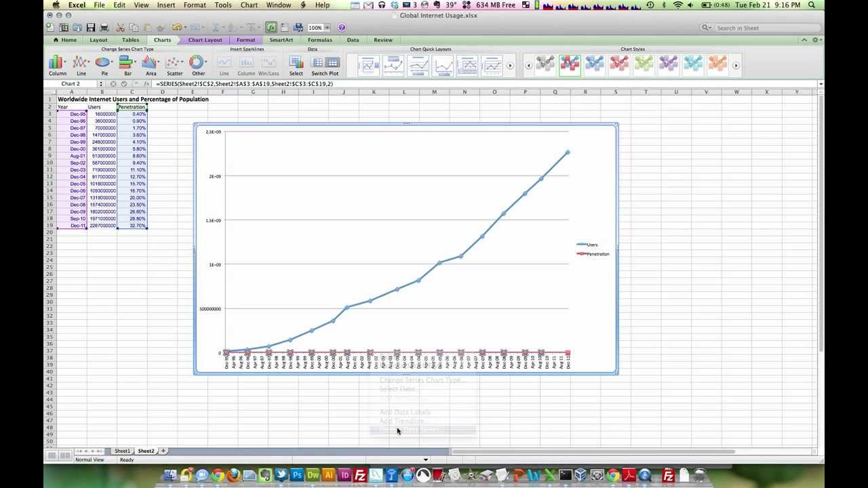Viewport: 868px width, 488px height.
Task: Apply the second red Chart Style
Action: 618,63
